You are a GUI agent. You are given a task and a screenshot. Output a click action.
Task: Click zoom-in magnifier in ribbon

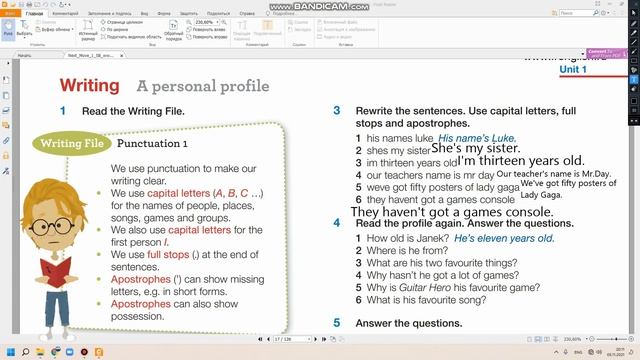coord(224,22)
